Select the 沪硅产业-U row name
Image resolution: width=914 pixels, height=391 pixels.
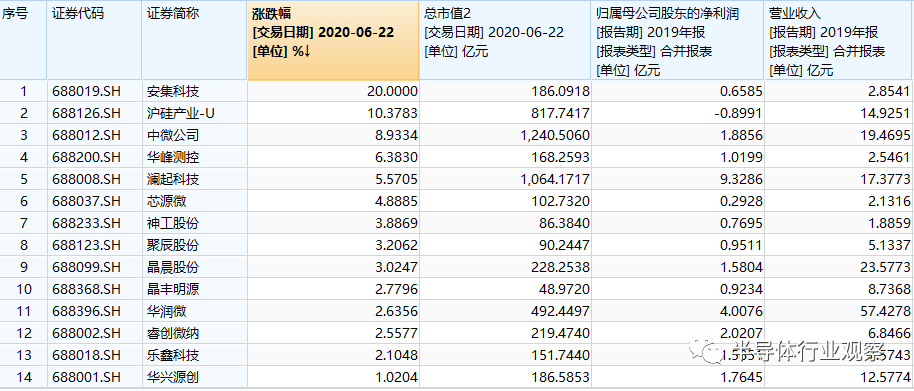point(195,113)
